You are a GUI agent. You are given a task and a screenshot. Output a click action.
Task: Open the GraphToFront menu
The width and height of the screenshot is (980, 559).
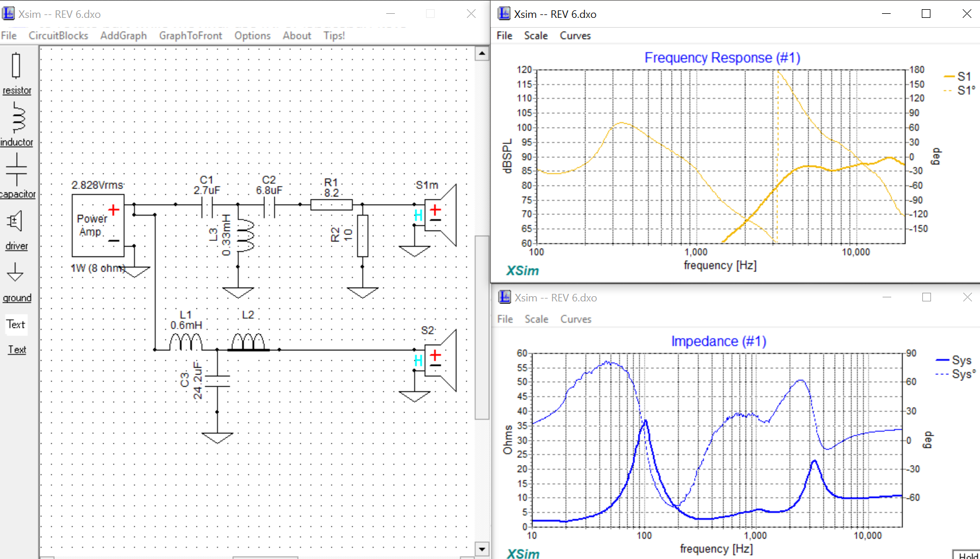tap(190, 36)
